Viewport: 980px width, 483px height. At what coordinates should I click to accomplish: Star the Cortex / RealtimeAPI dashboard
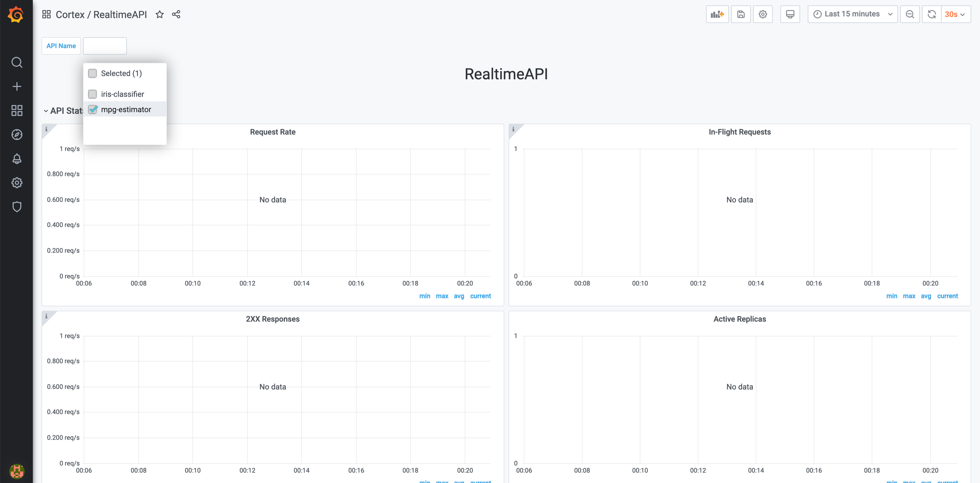pos(160,14)
